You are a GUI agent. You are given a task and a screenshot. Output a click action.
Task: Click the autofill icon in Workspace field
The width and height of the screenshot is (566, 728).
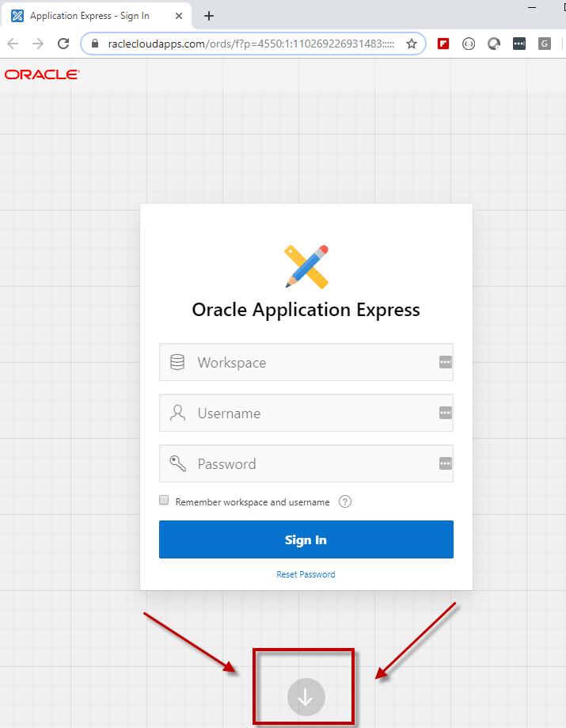tap(446, 362)
